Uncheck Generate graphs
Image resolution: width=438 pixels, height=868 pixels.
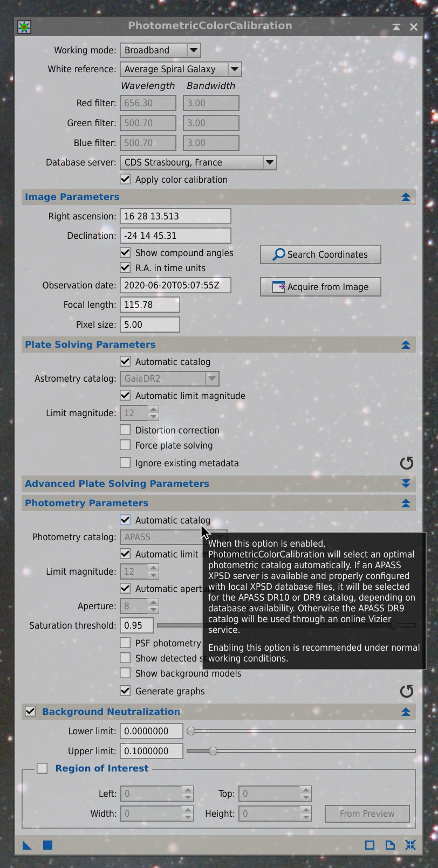(125, 691)
